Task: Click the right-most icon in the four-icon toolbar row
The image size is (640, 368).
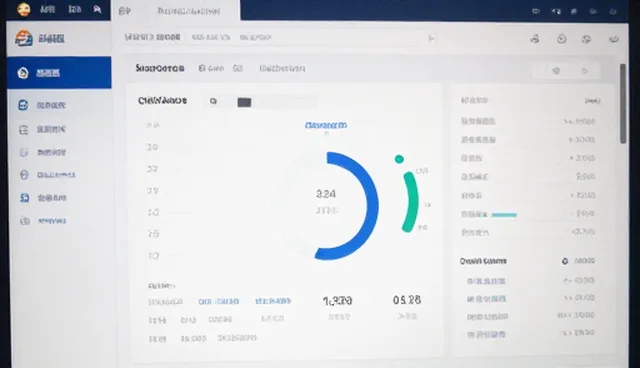Action: [x=613, y=40]
